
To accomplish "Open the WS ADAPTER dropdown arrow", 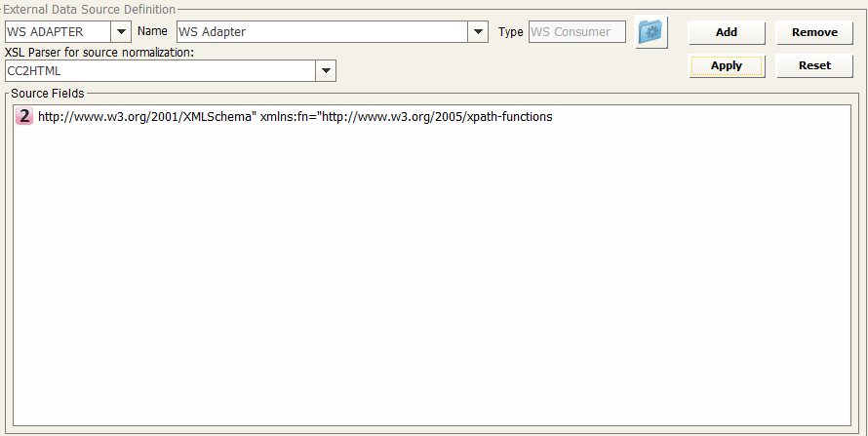I will tap(121, 32).
